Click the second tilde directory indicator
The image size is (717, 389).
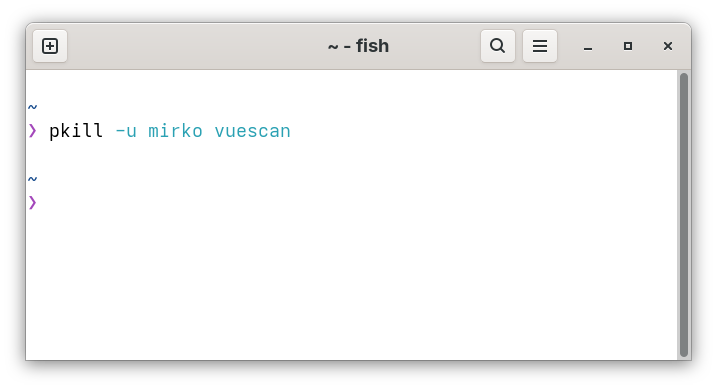click(32, 179)
